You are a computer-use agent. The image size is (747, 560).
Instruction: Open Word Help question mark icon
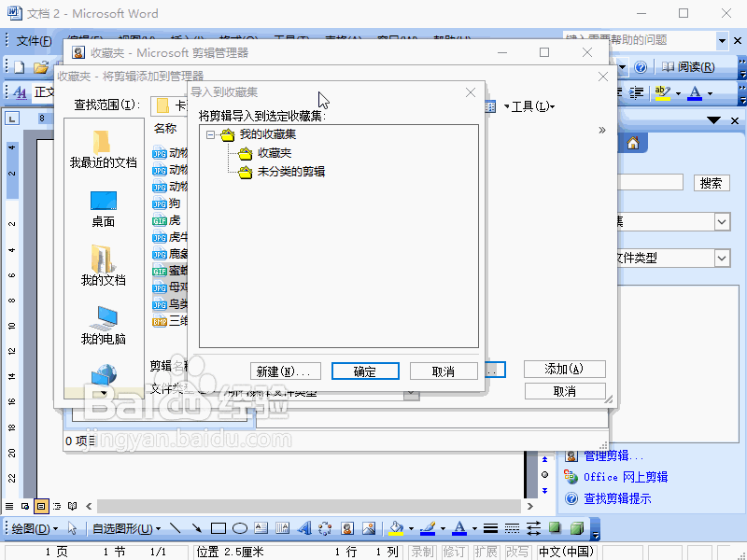coord(641,67)
